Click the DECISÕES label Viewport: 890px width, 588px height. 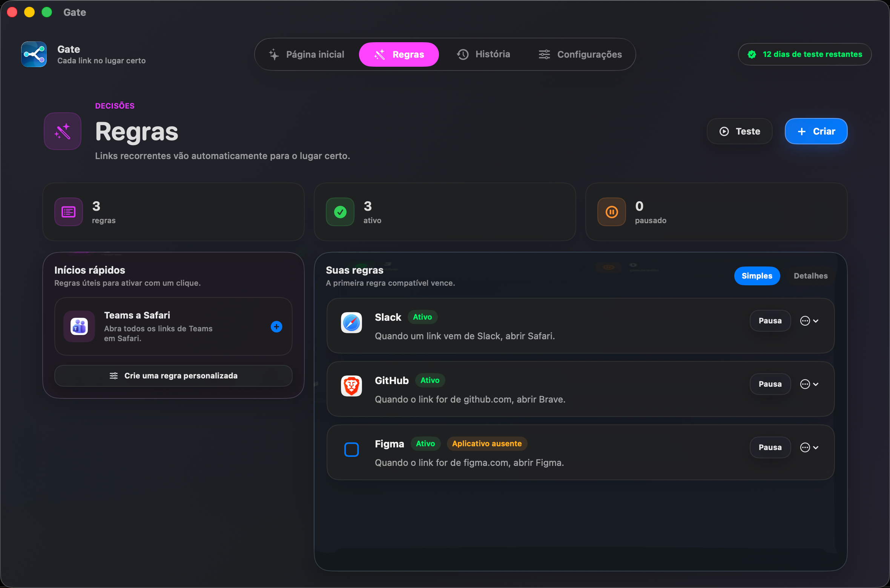[115, 106]
